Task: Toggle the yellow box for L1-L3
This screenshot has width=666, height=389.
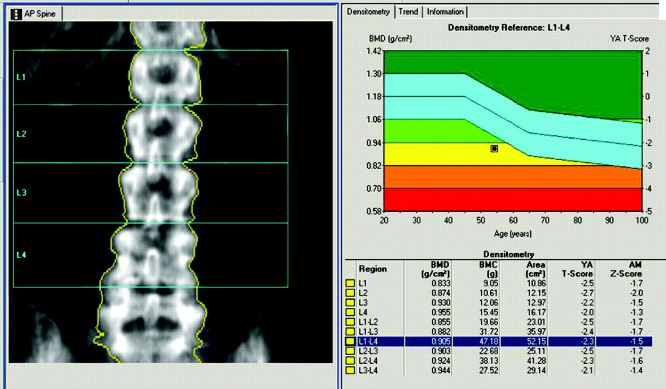Action: pos(350,332)
